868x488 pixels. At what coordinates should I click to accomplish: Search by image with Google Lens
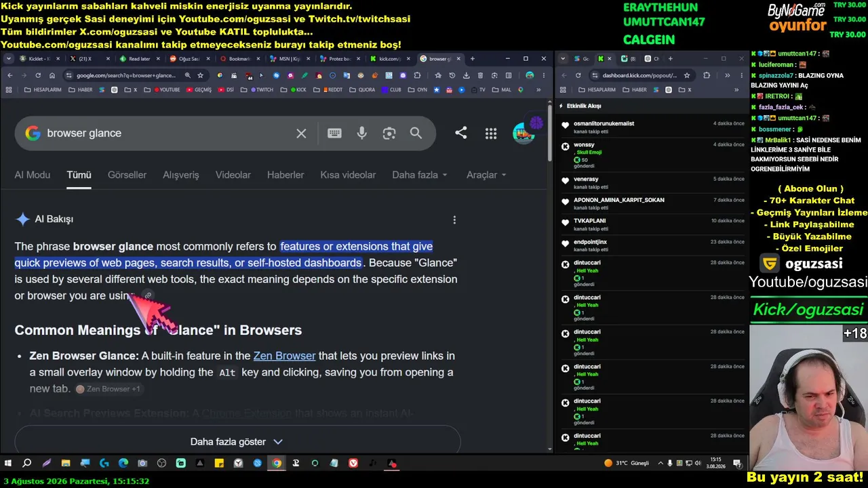[x=389, y=134]
